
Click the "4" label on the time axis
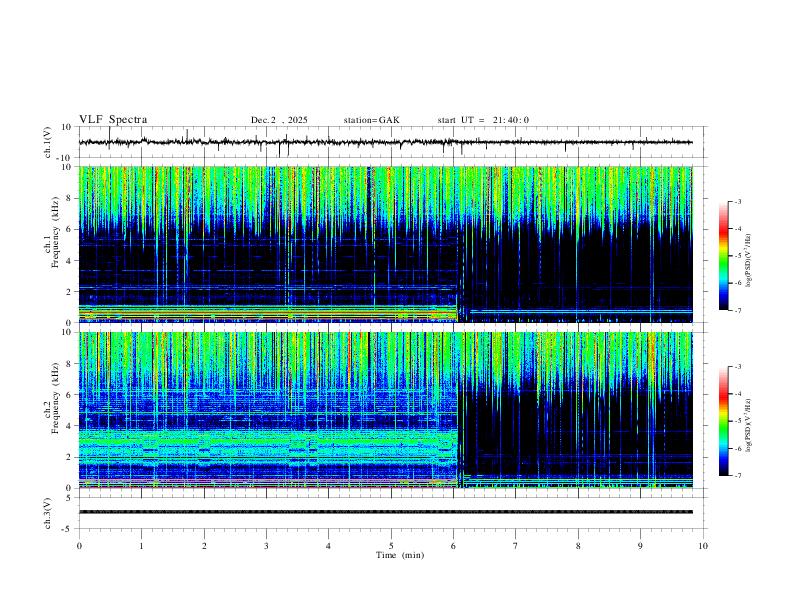click(328, 546)
